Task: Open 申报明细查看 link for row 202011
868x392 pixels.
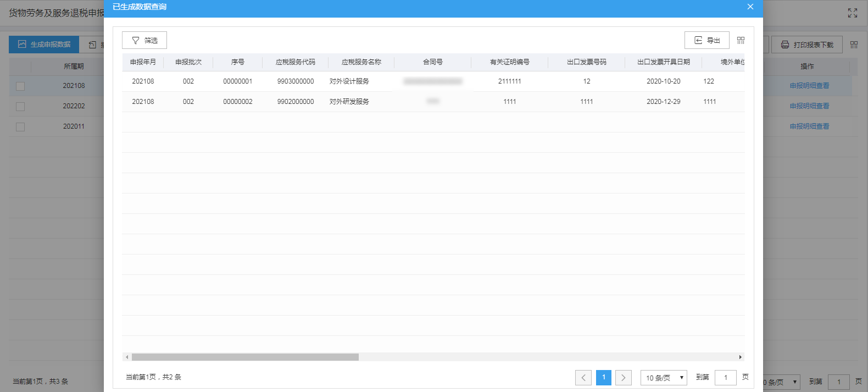Action: pos(809,126)
